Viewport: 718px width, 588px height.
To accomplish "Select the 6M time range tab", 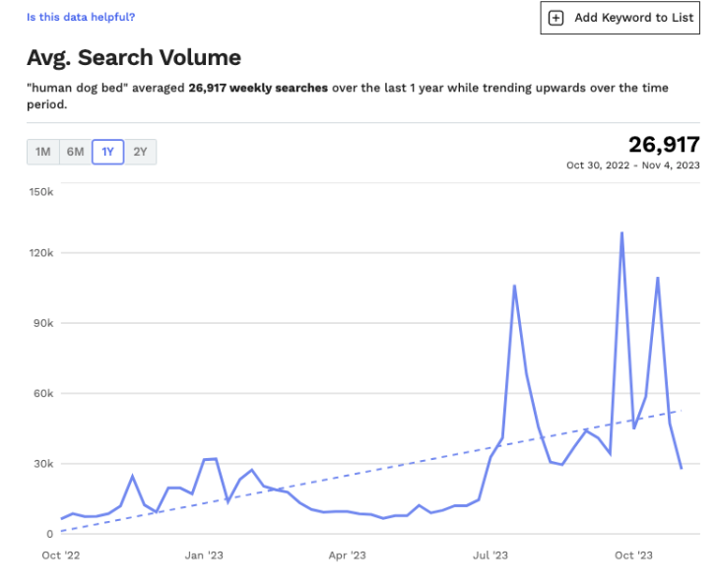I will coord(75,152).
